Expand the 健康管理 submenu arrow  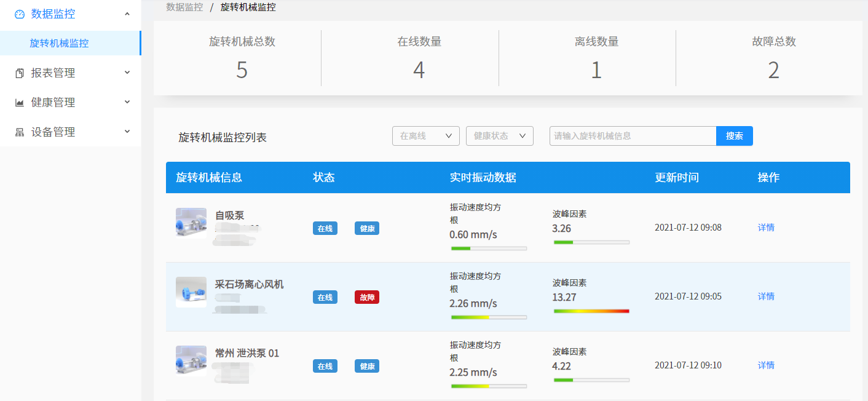tap(127, 102)
